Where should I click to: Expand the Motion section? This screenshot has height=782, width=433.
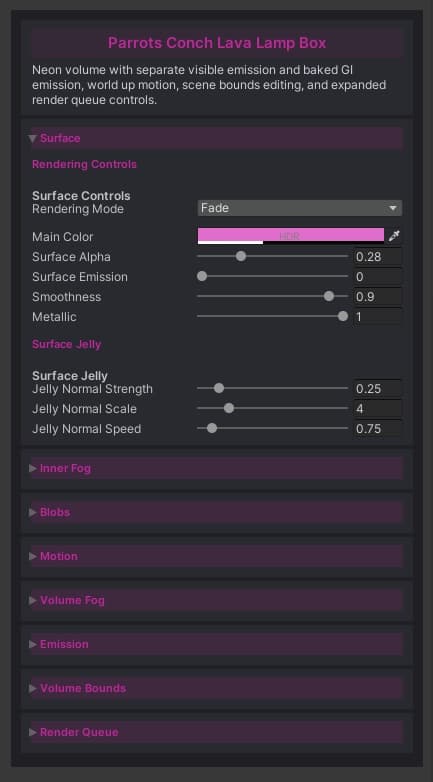click(216, 556)
